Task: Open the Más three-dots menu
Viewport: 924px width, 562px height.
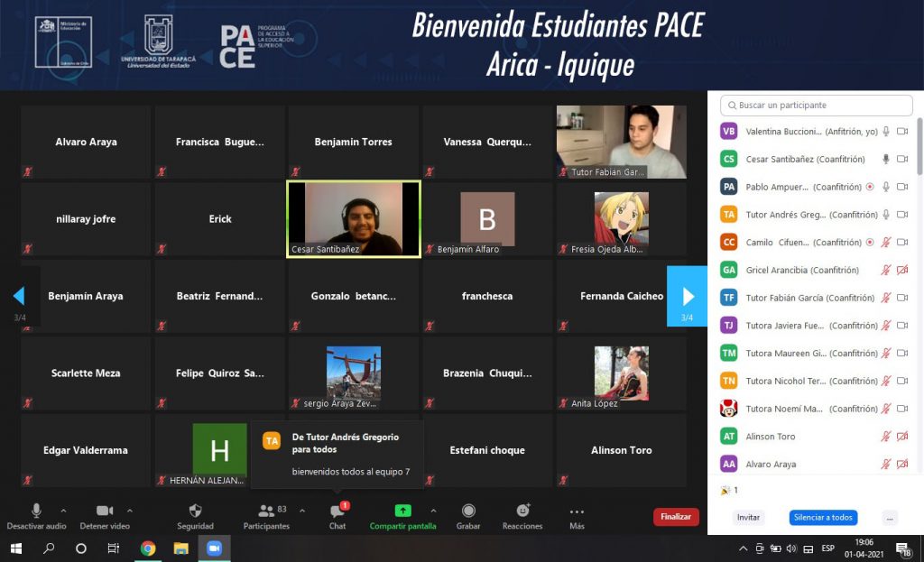Action: point(577,511)
